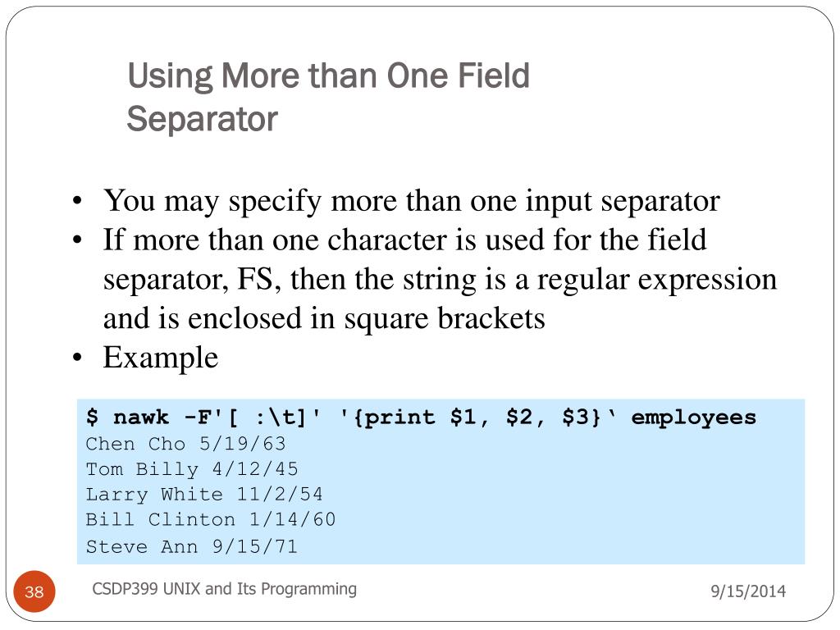Click the bullet marker before 'If more than'
Image resolution: width=840 pixels, height=630 pixels.
(78, 240)
